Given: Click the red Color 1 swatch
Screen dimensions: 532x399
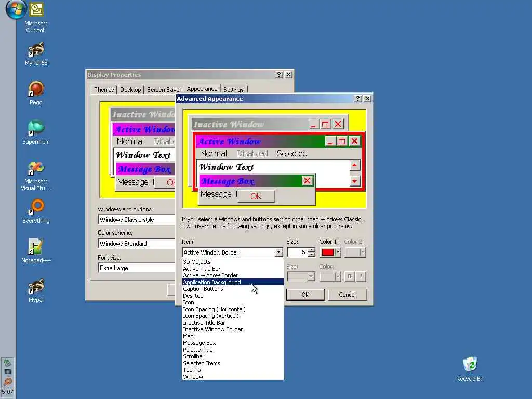Looking at the screenshot, I should tap(328, 252).
